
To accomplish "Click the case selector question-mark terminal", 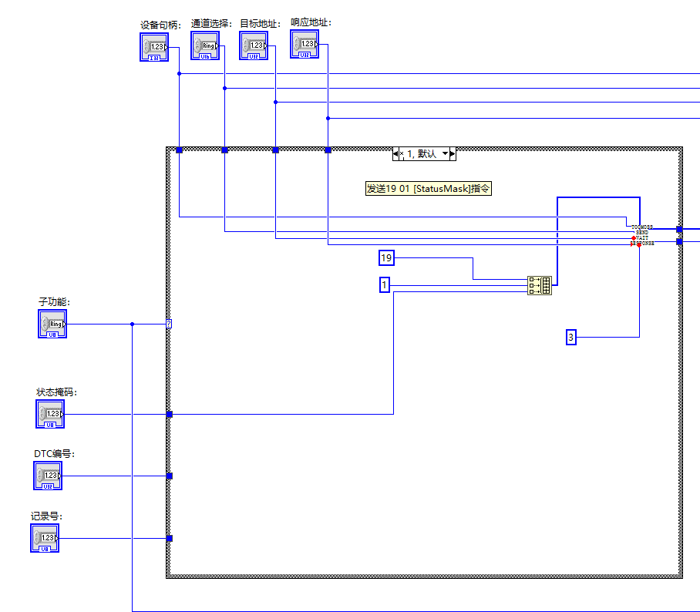I will (x=169, y=324).
